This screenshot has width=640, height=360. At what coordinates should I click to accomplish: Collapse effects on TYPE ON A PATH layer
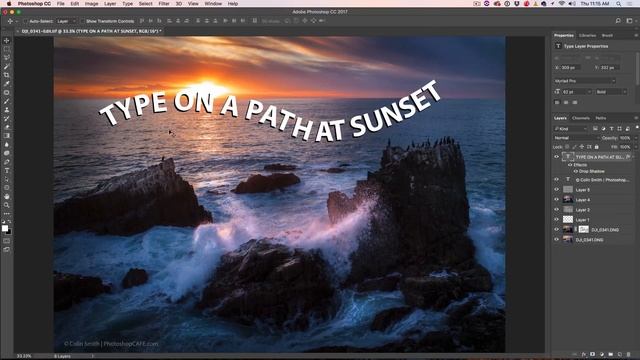[x=633, y=157]
